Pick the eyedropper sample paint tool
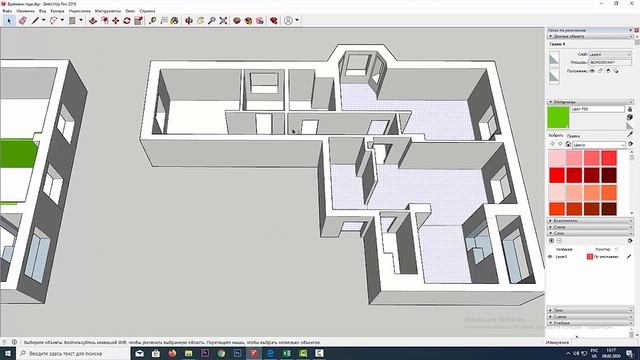This screenshot has height=360, width=640. click(630, 134)
